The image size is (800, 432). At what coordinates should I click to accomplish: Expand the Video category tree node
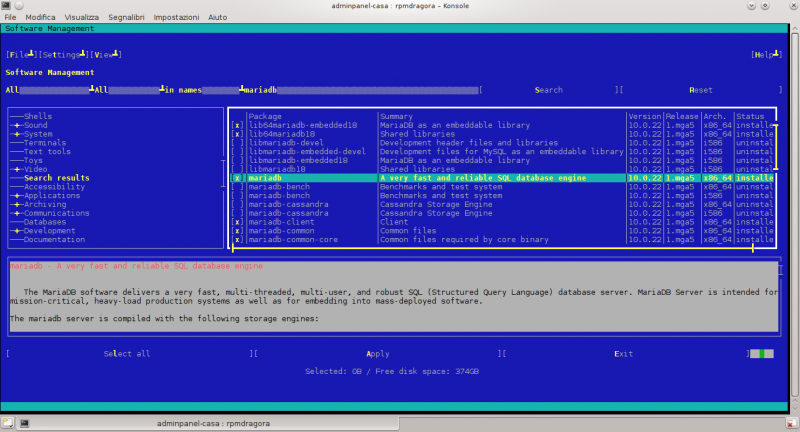click(17, 169)
